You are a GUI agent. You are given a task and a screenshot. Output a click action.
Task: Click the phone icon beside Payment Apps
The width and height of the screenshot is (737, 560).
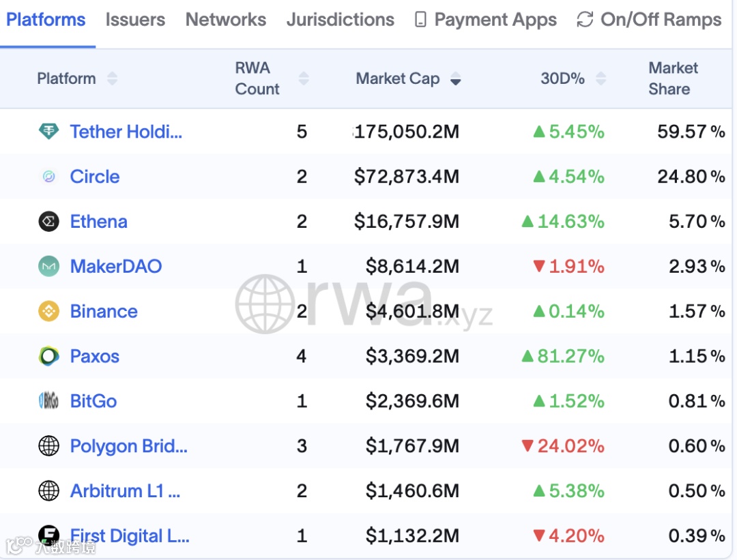click(x=420, y=20)
